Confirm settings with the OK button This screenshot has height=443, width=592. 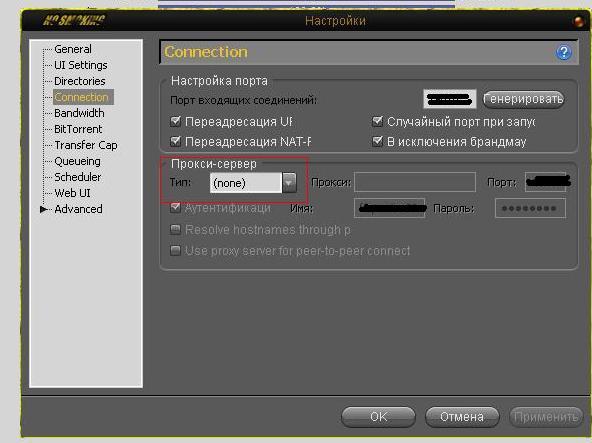click(378, 417)
